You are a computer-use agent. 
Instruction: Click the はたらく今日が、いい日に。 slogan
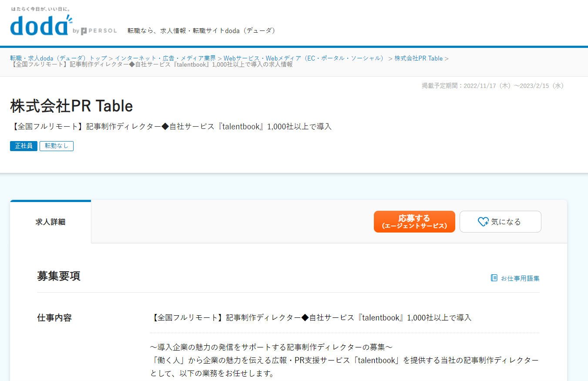pos(40,9)
